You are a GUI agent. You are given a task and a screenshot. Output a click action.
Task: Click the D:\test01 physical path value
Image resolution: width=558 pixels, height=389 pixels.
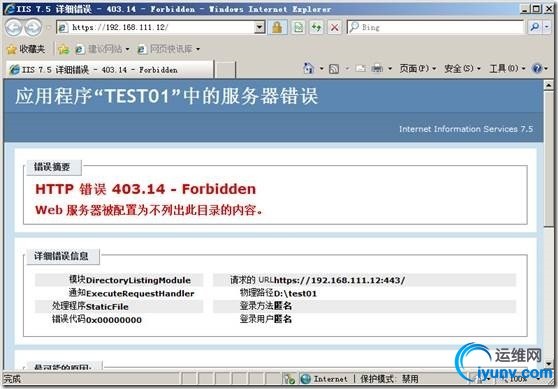295,293
